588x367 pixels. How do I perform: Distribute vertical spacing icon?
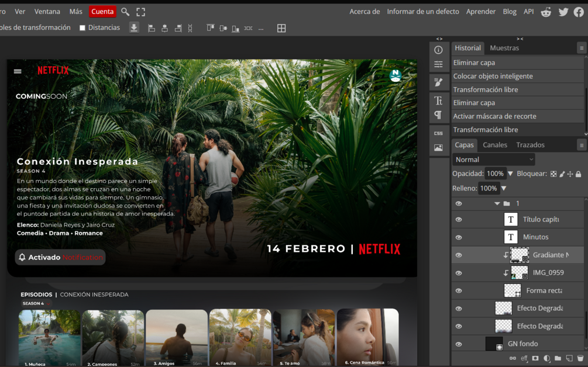[190, 28]
